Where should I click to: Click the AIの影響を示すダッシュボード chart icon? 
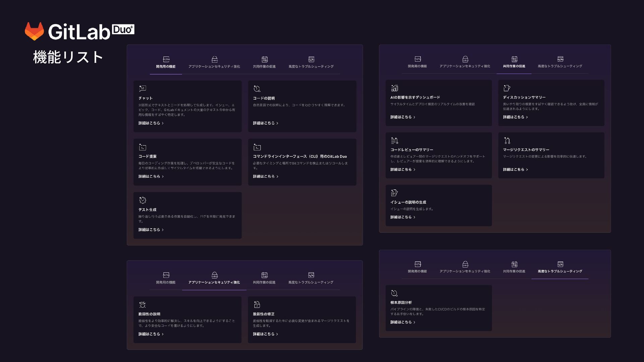coord(394,88)
